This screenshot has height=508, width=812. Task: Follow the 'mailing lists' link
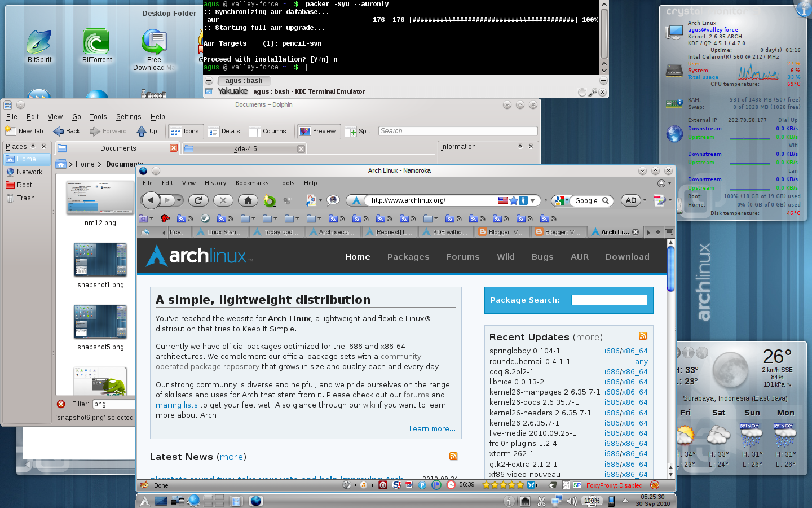coord(176,405)
